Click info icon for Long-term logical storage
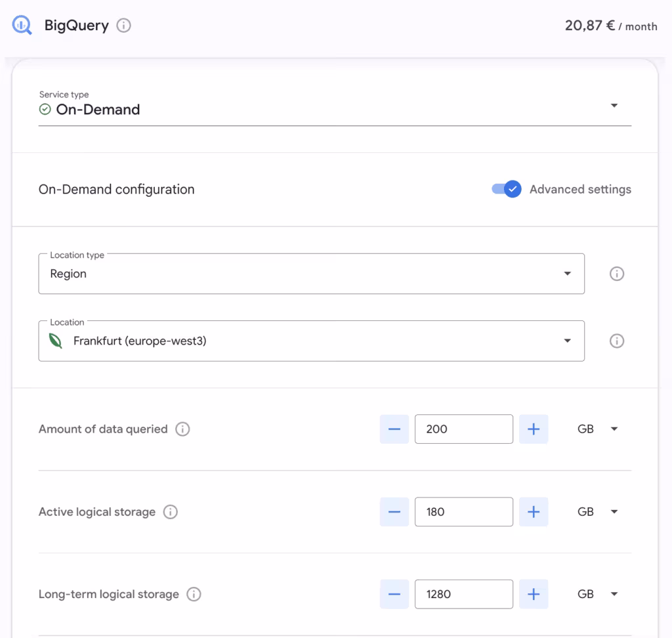 click(x=194, y=594)
